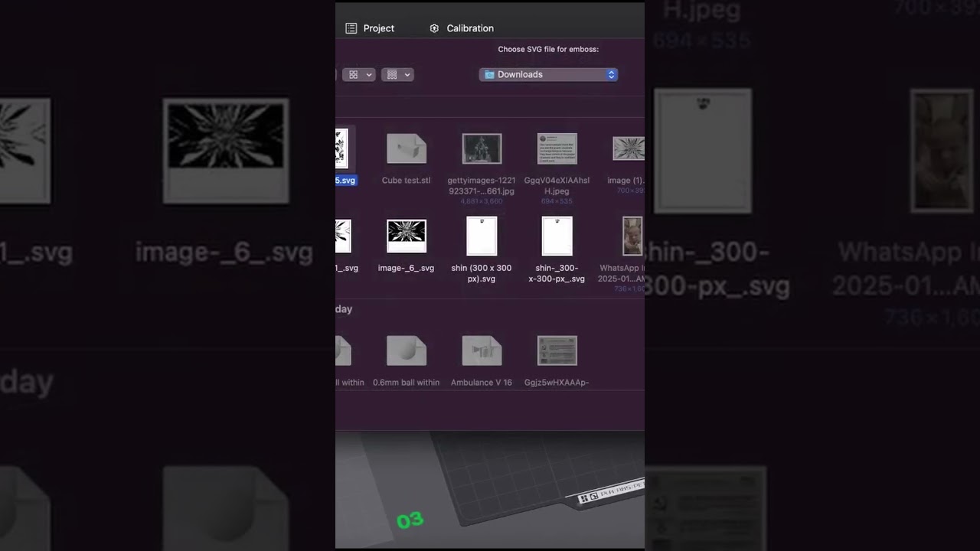Image resolution: width=980 pixels, height=551 pixels.
Task: Select the gettyimages-1221923371 jpg thumbnail
Action: tap(482, 148)
